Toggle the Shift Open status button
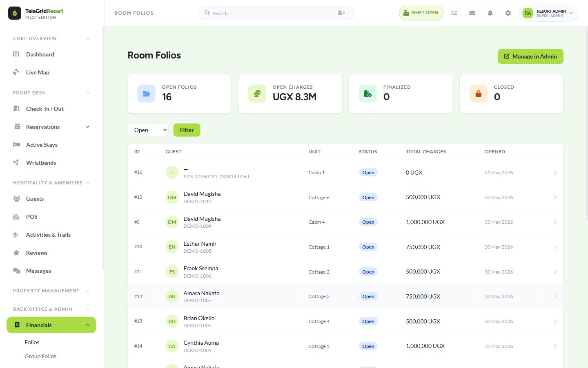This screenshot has height=368, width=588. [421, 13]
